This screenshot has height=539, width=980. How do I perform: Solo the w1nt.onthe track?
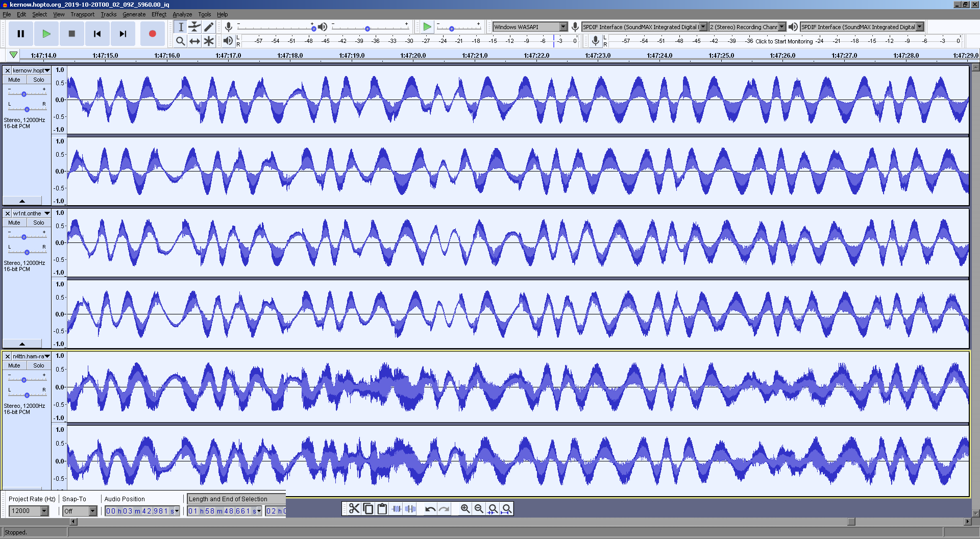[x=39, y=223]
